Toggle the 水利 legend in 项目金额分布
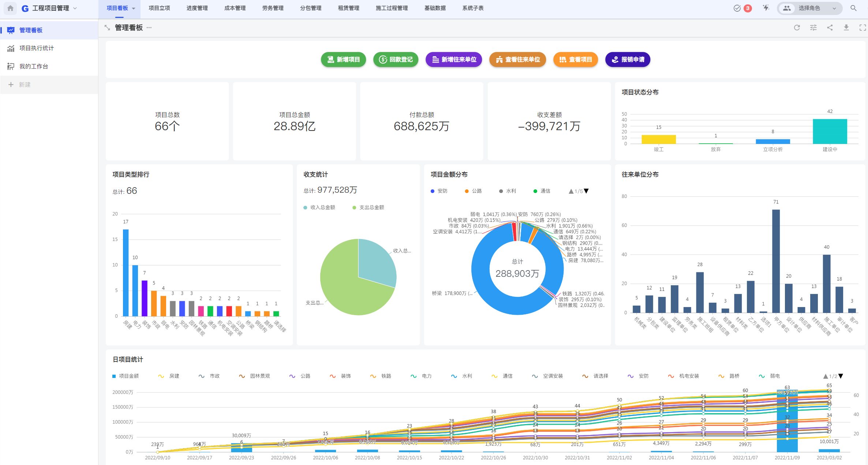 coord(508,191)
